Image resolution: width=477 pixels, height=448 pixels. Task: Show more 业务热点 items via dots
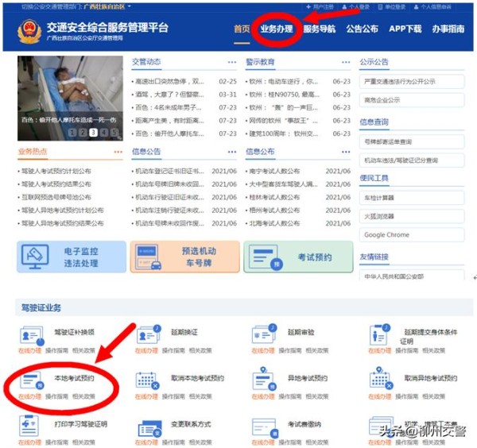(118, 152)
